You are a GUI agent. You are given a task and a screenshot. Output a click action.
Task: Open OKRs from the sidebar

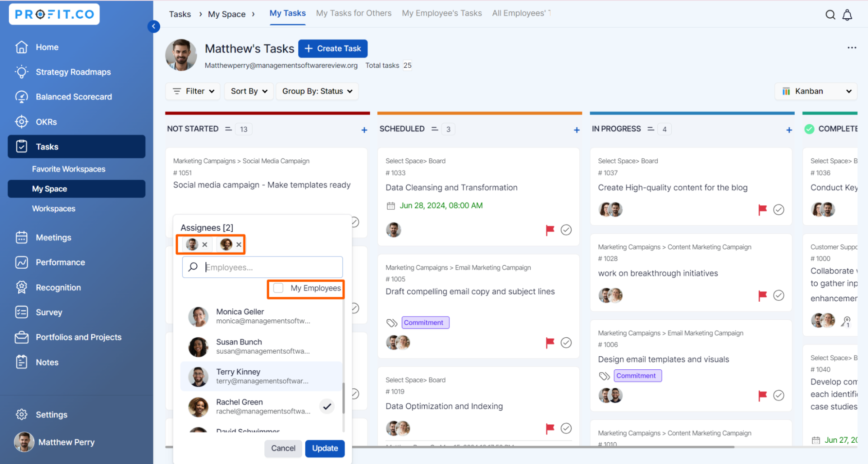pyautogui.click(x=46, y=122)
